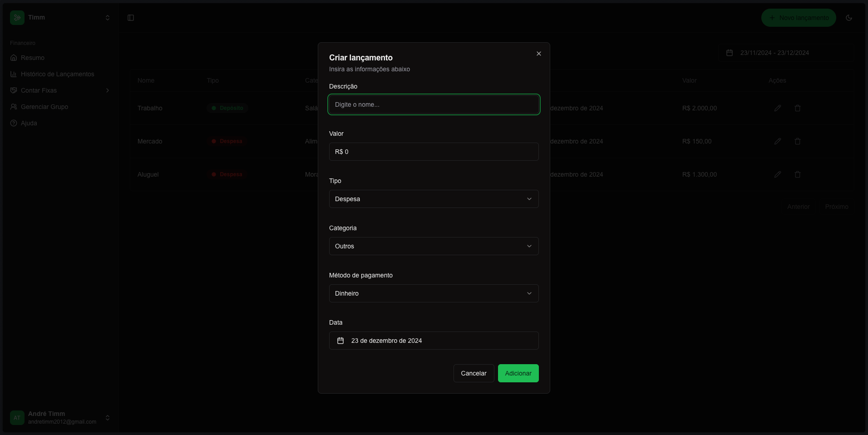Edit the Trabalho row with pencil icon
This screenshot has width=868, height=435.
(778, 108)
